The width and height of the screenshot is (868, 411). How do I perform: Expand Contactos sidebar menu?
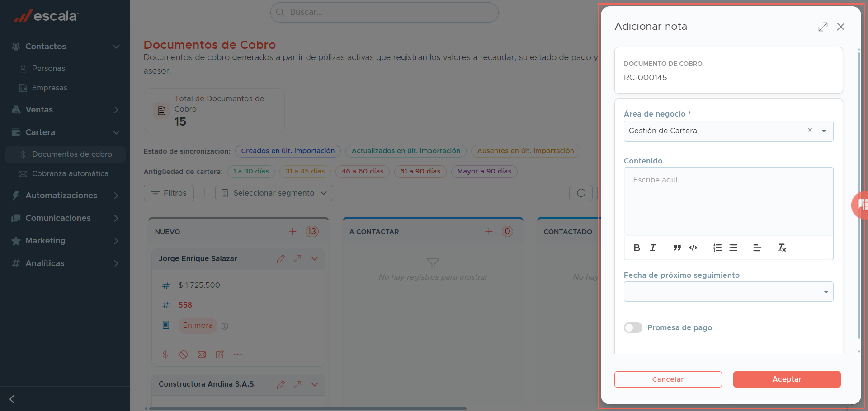coord(65,47)
